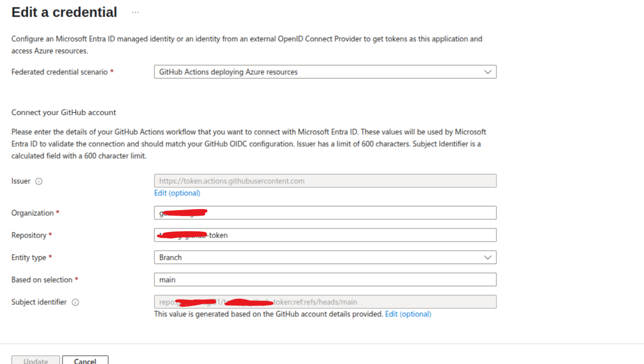644x364 pixels.
Task: Expand the Entity type dropdown showing "Branch"
Action: [x=325, y=257]
